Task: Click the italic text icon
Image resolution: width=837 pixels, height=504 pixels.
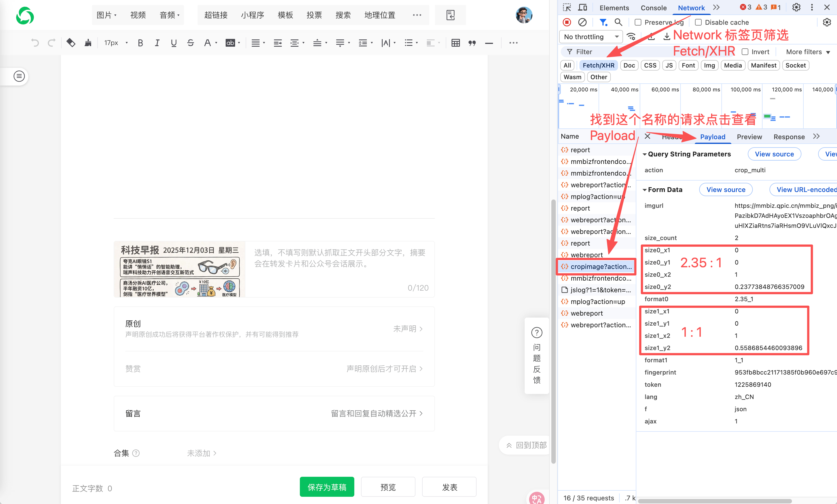Action: (x=157, y=43)
